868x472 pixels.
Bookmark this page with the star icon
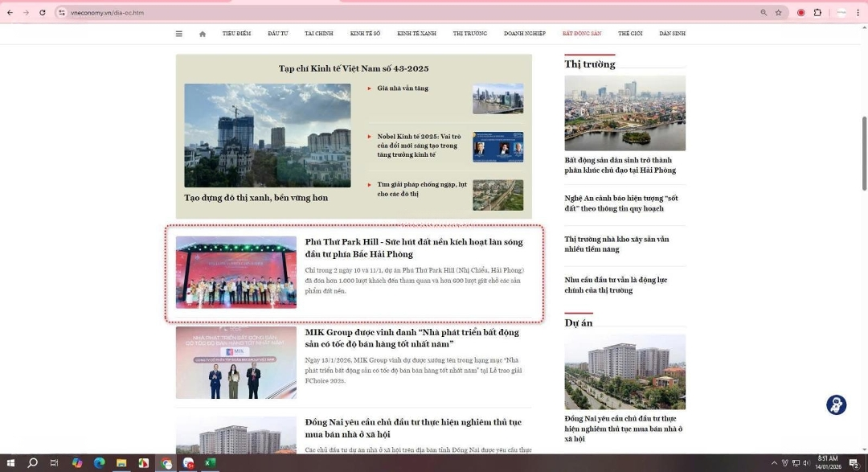(x=778, y=13)
